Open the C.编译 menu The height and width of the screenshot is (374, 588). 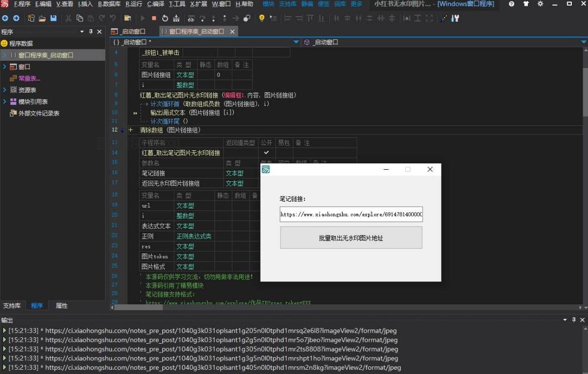[x=155, y=4]
